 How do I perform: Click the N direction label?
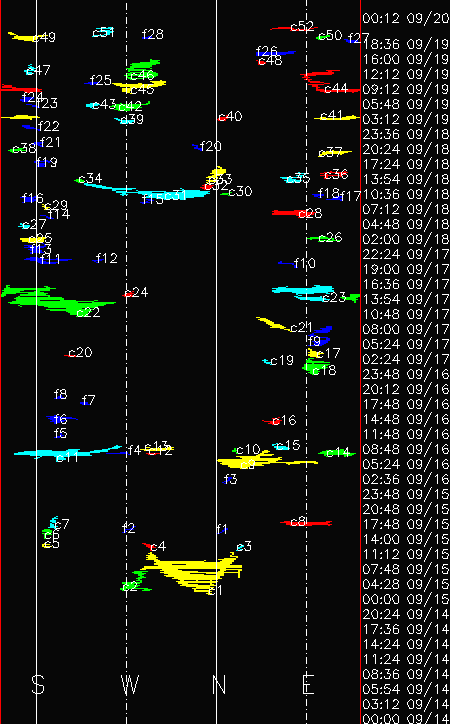tap(219, 684)
